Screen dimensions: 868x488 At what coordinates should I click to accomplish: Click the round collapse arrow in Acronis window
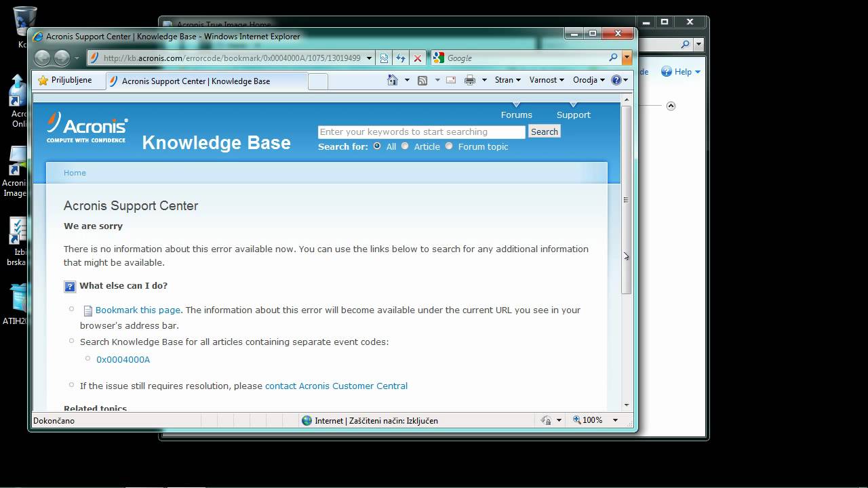click(671, 106)
